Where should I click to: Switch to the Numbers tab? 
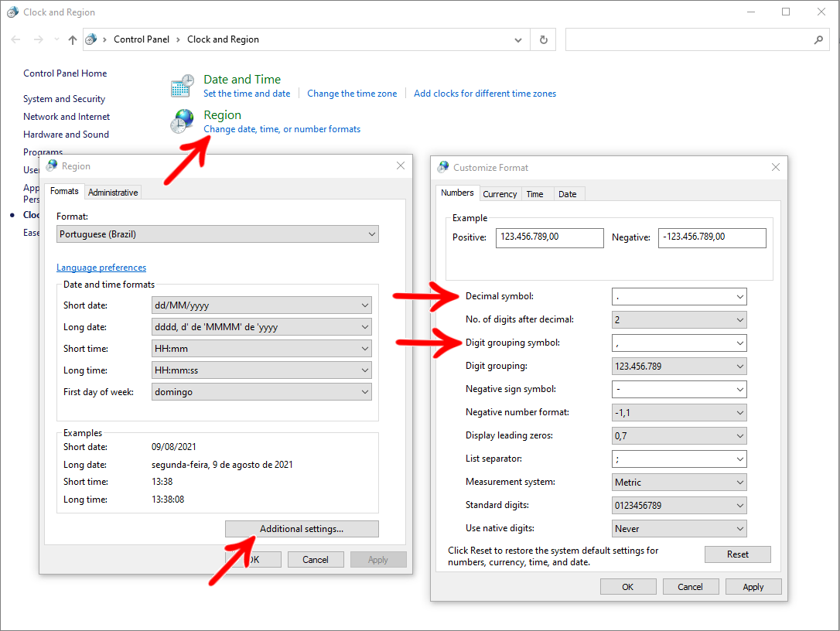(x=457, y=193)
